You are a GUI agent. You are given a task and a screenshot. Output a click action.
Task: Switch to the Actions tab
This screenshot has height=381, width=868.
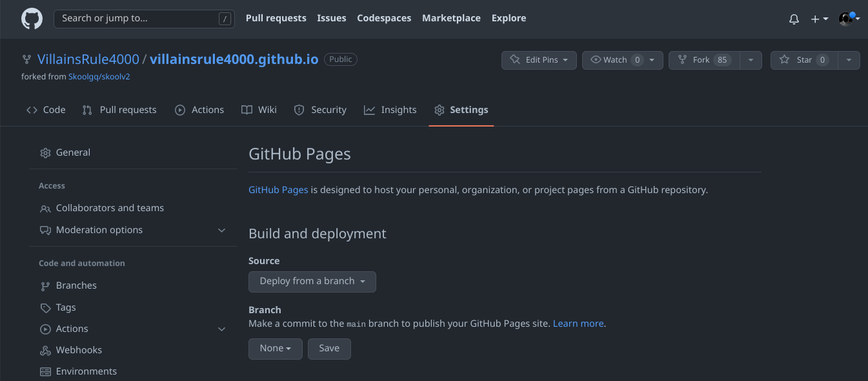click(x=199, y=110)
